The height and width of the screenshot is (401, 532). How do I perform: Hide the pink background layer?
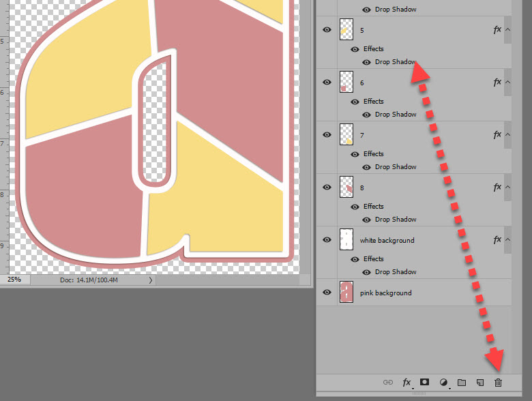point(327,292)
